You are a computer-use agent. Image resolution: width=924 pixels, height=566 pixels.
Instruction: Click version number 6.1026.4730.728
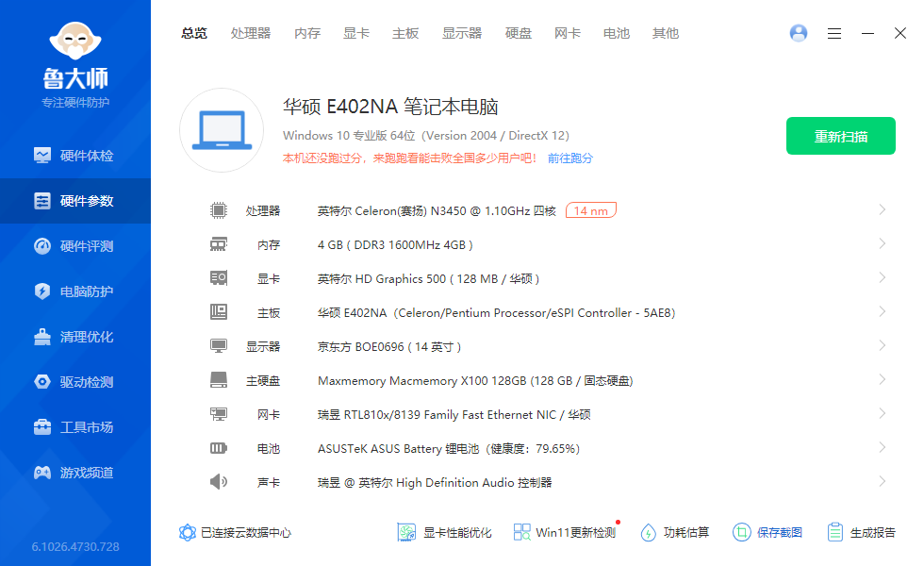tap(75, 546)
